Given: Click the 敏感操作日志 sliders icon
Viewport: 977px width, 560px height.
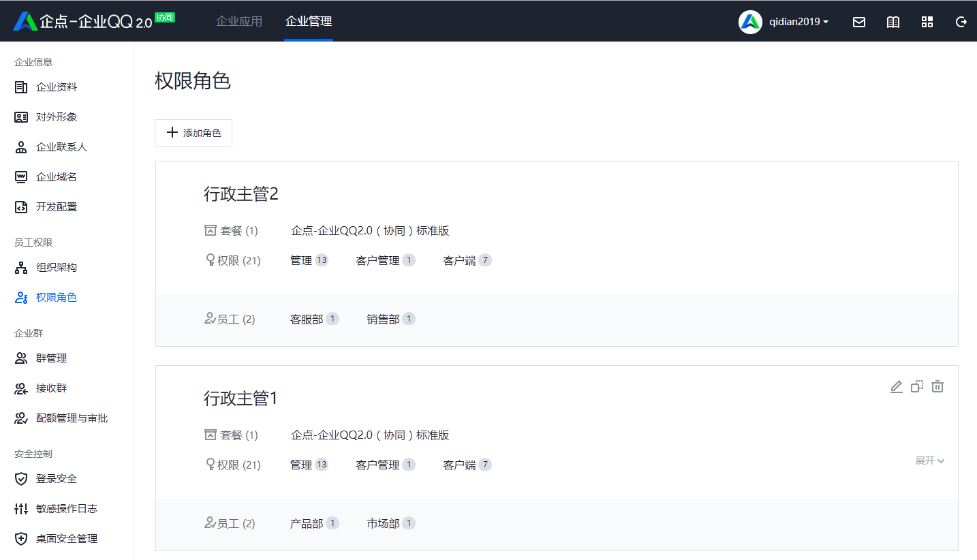Looking at the screenshot, I should point(21,509).
